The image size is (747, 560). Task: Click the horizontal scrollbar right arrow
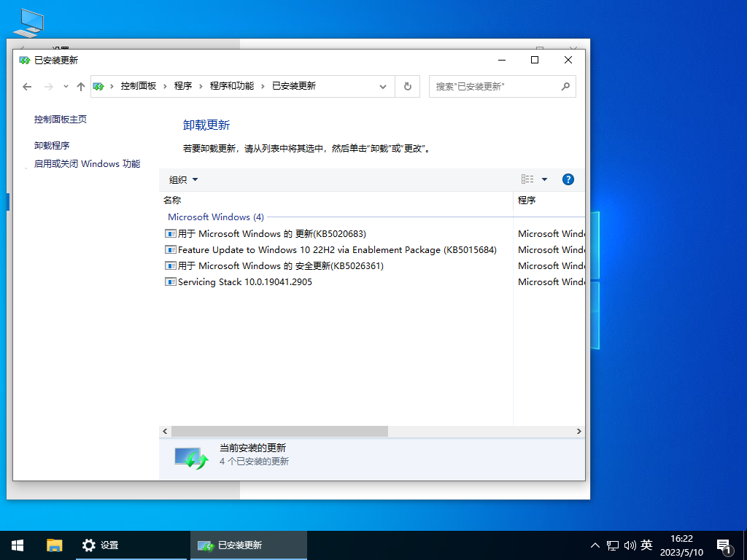point(579,431)
